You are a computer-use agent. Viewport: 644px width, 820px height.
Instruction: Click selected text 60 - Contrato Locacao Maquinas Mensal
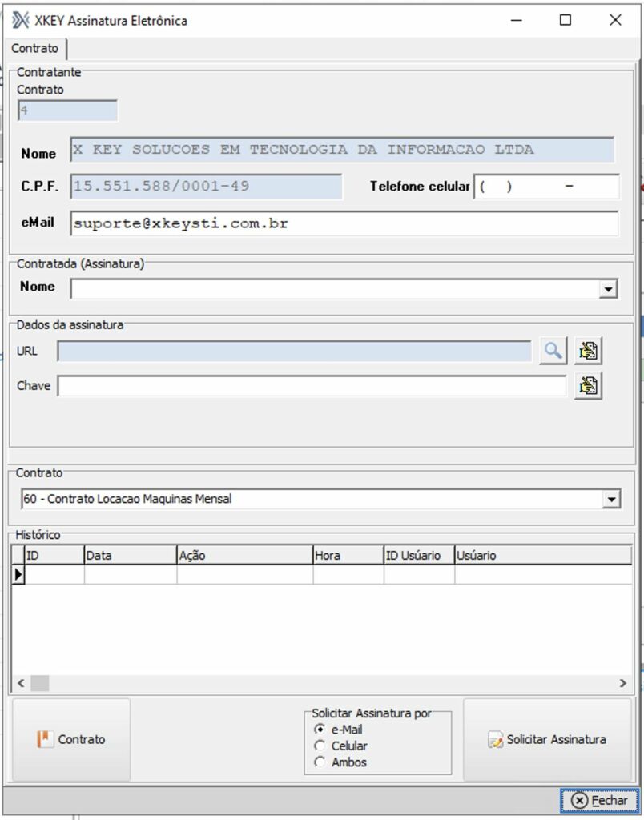[x=127, y=499]
